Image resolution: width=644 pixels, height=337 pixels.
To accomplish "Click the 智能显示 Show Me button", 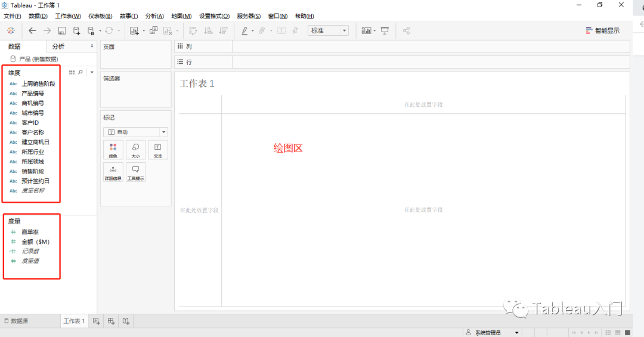I will point(602,30).
